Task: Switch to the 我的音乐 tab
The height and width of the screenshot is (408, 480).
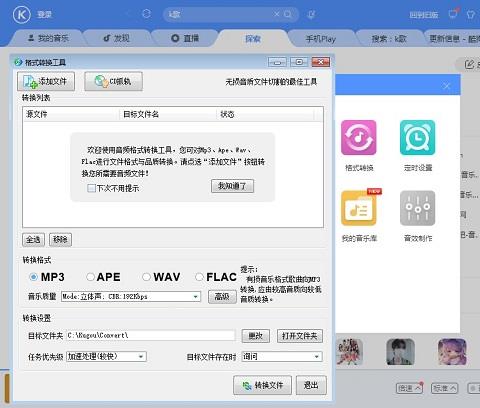Action: [x=48, y=38]
